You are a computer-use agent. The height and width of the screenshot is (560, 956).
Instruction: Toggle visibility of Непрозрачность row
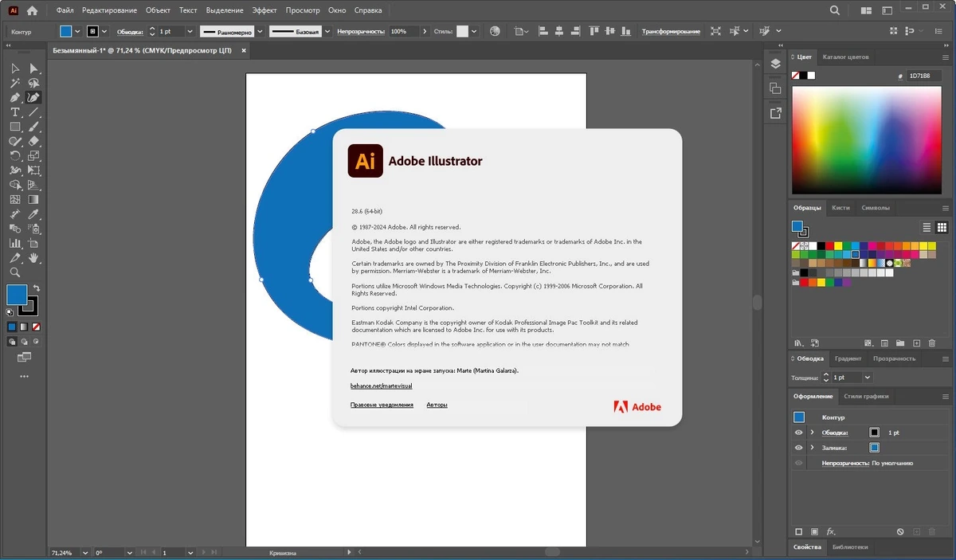point(799,463)
